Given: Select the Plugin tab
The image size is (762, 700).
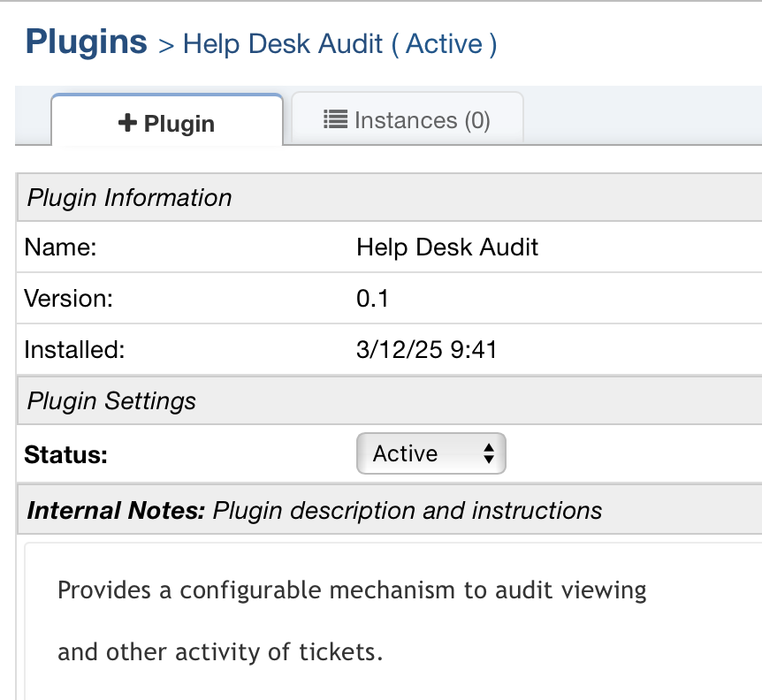Looking at the screenshot, I should click(167, 124).
